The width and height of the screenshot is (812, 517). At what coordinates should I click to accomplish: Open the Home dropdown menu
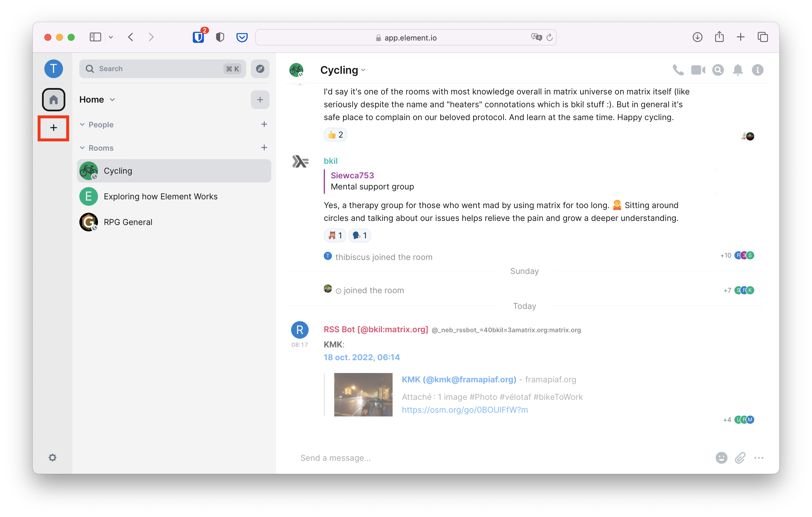pyautogui.click(x=97, y=100)
